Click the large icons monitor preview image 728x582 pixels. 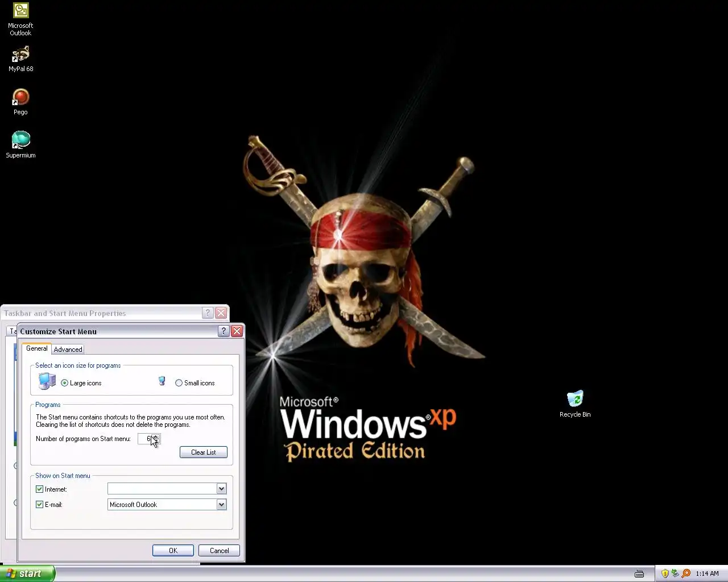(47, 381)
